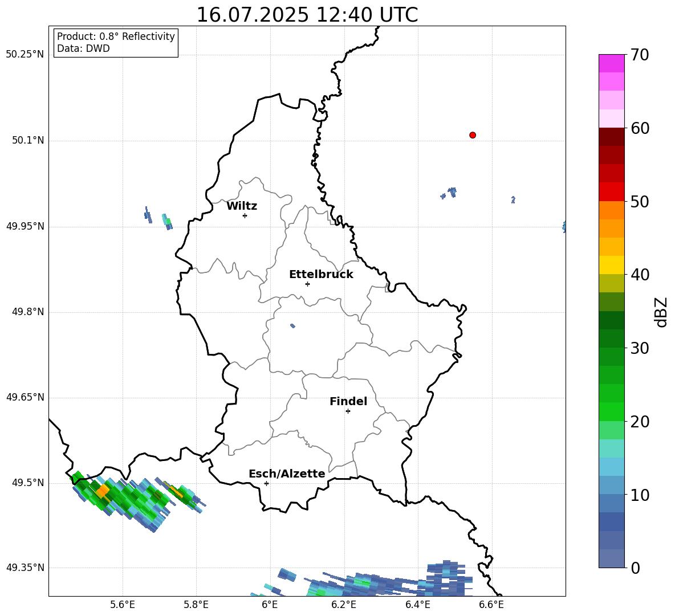
Task: Select the Esch/Alzette city label
Action: [287, 474]
